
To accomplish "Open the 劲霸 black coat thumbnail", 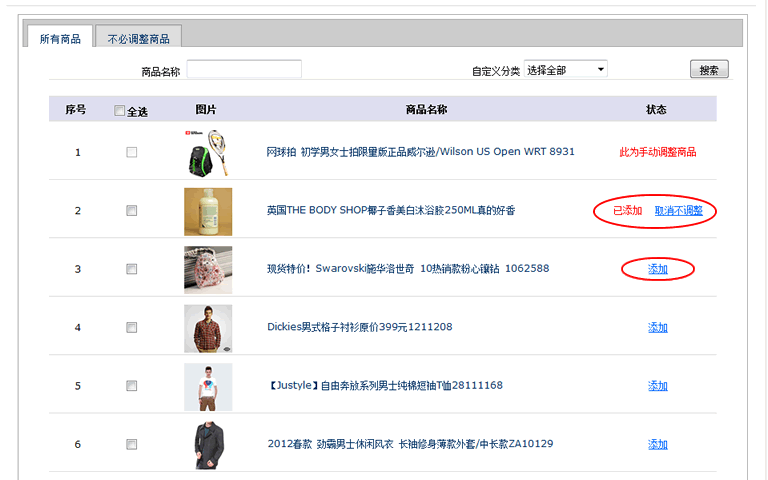I will (208, 445).
